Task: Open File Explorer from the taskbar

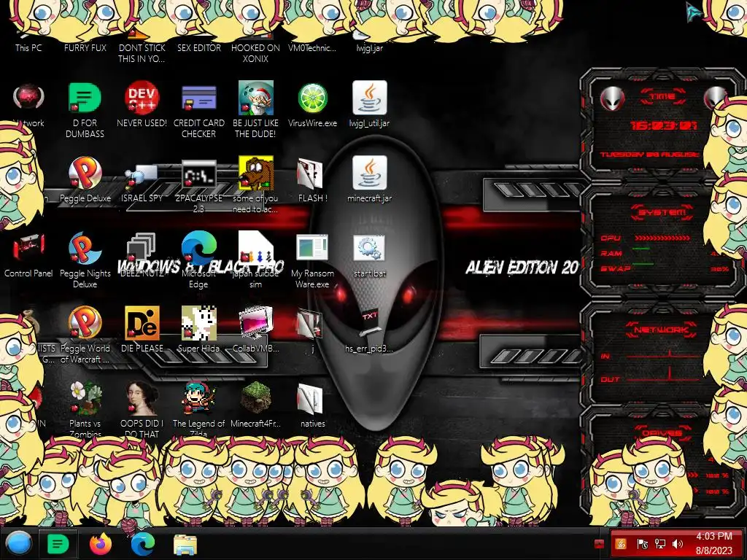Action: pyautogui.click(x=185, y=545)
